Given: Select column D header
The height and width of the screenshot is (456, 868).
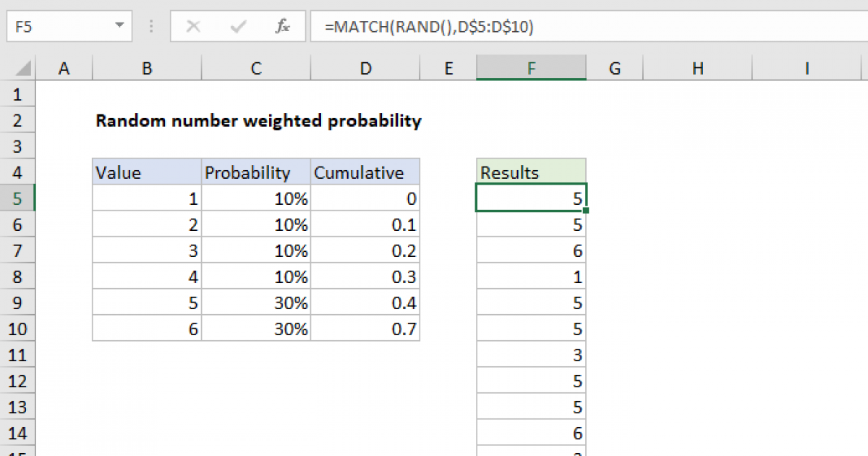Looking at the screenshot, I should click(365, 67).
